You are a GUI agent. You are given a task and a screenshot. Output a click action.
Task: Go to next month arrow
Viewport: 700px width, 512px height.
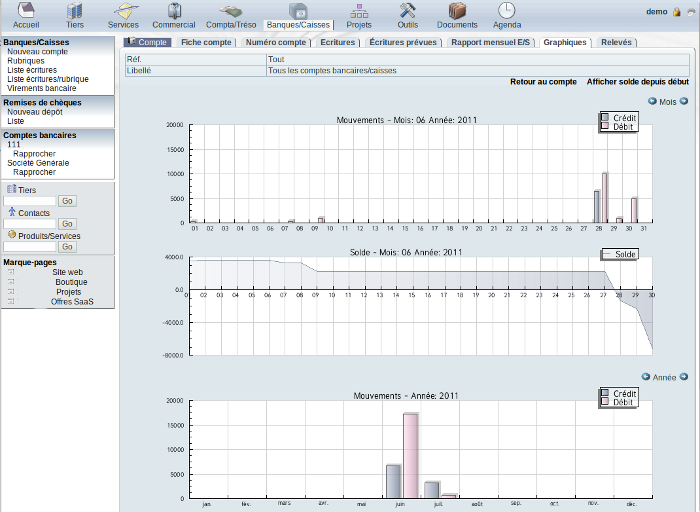pos(685,102)
